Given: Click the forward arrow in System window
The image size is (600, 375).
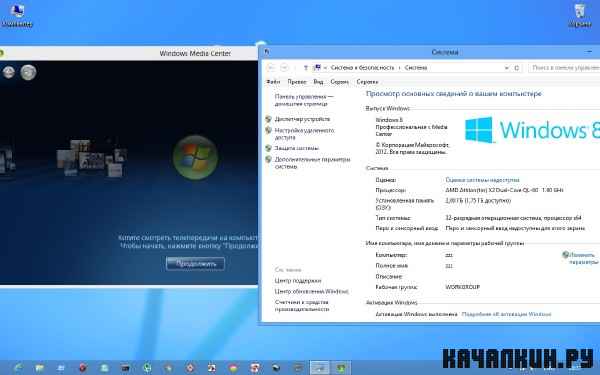Looking at the screenshot, I should pyautogui.click(x=284, y=68).
